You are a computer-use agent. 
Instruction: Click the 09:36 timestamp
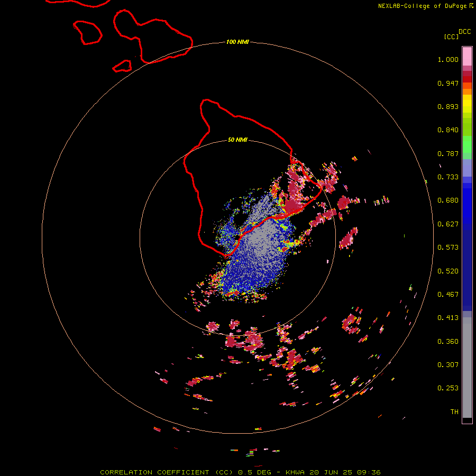pyautogui.click(x=368, y=472)
